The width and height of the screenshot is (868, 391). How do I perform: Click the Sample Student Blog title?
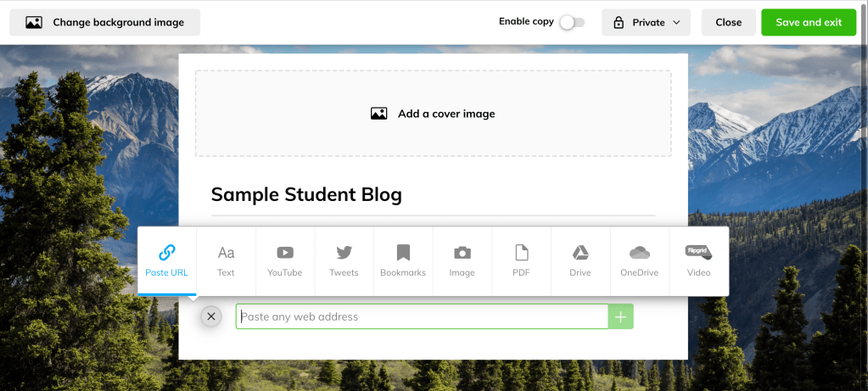pos(306,194)
